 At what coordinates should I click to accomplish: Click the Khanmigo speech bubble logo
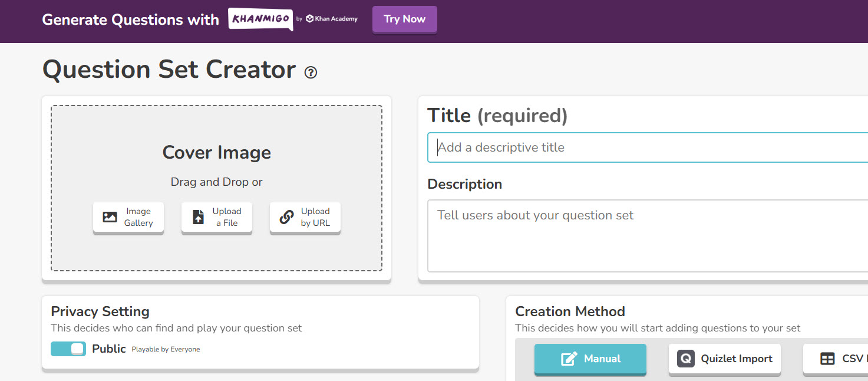260,18
